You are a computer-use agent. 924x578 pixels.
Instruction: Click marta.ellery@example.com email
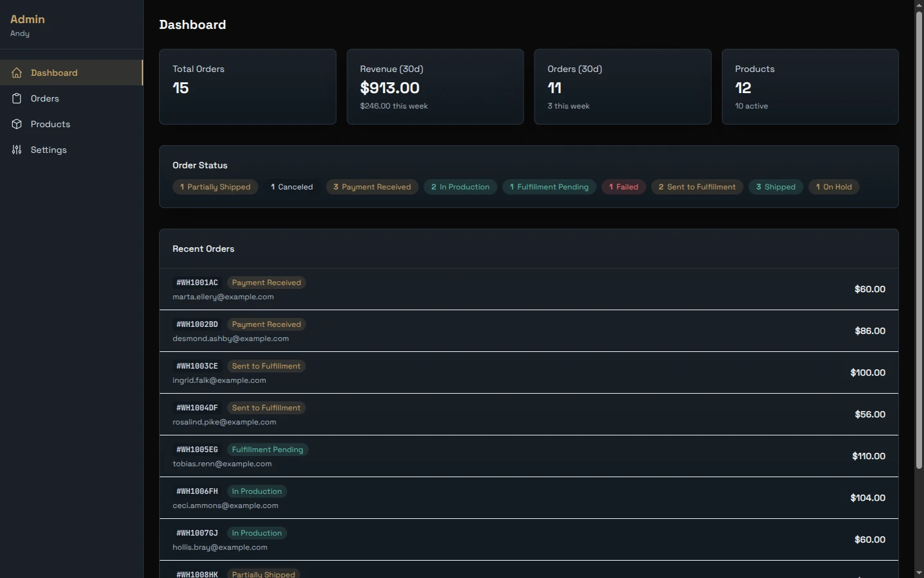click(223, 297)
